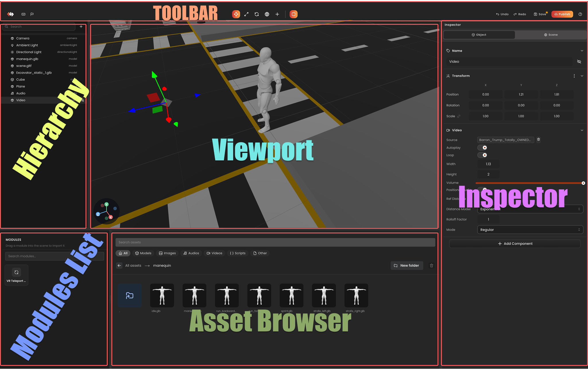
Task: Activate the Rotate tool
Action: point(256,14)
